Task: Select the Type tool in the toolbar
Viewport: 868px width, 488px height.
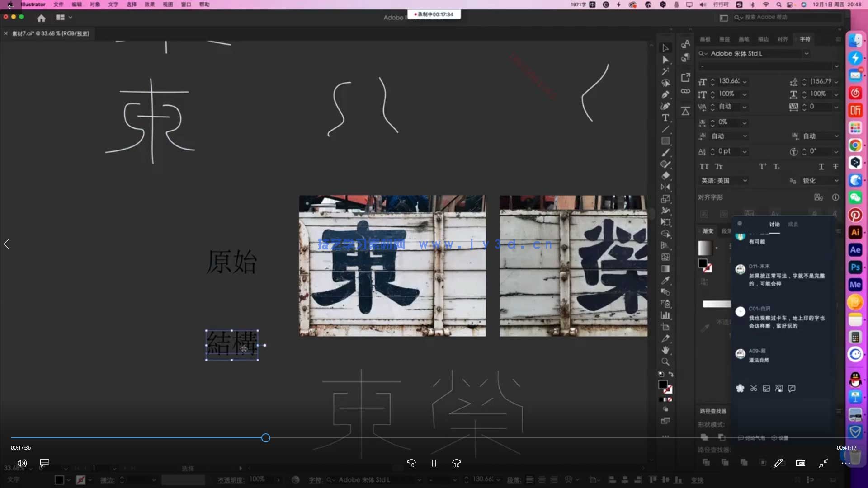Action: pyautogui.click(x=666, y=117)
